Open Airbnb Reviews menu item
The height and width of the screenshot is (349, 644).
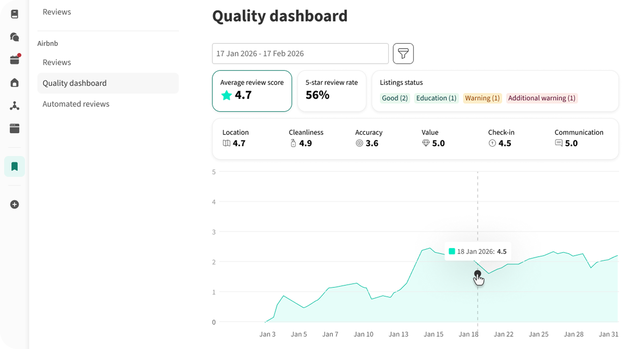coord(57,62)
